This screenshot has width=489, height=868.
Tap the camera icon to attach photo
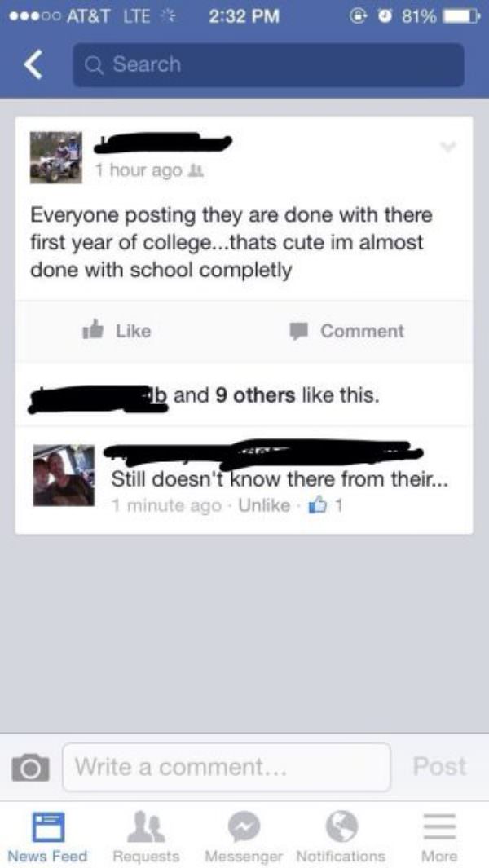click(30, 767)
